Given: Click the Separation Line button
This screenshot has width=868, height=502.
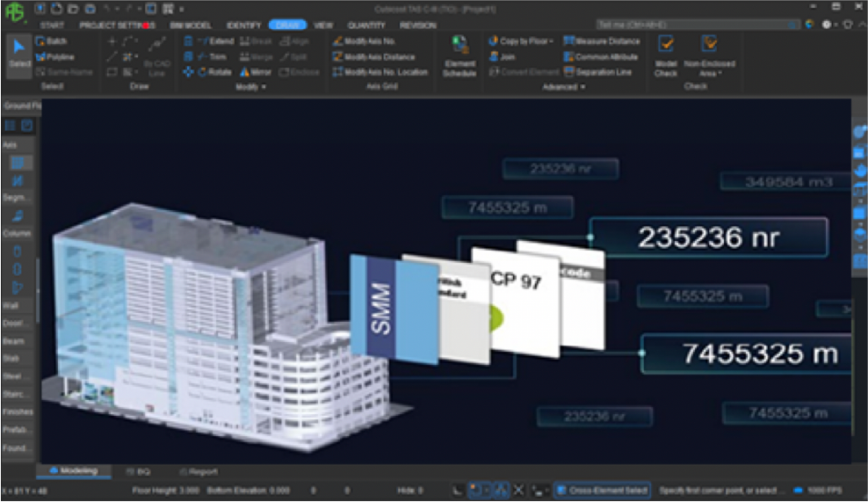Looking at the screenshot, I should [599, 72].
